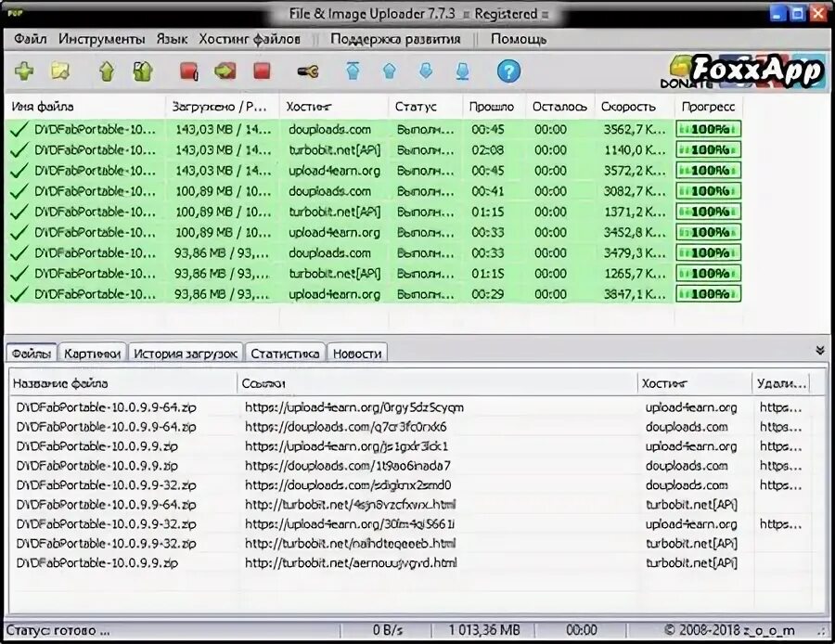Click 02:08 elapsed time cell
Screen dimensions: 835x644
487,150
